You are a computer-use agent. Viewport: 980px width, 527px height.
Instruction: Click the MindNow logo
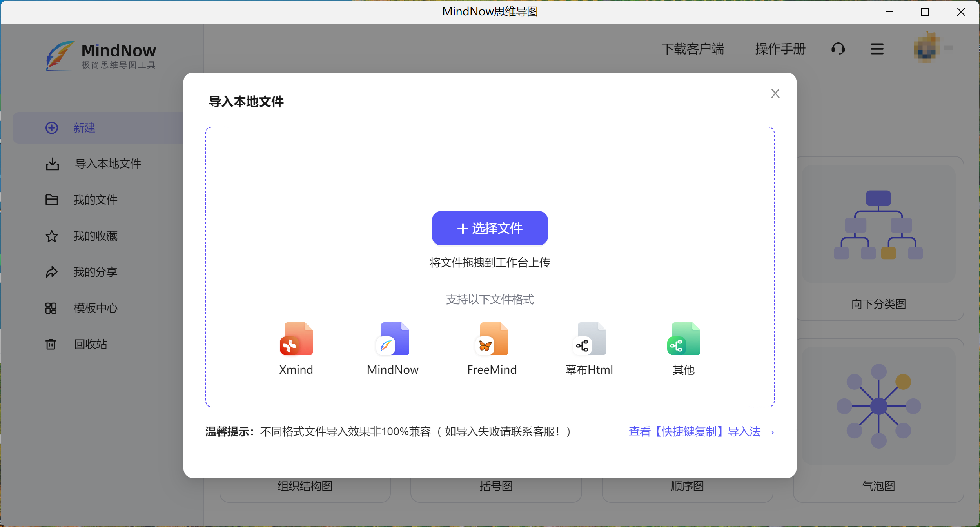coord(101,55)
